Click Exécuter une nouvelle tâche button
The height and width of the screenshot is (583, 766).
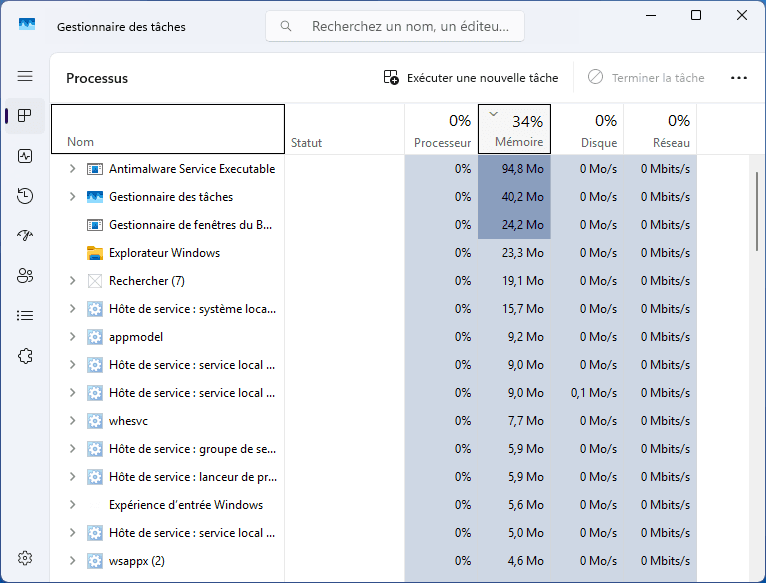point(471,78)
